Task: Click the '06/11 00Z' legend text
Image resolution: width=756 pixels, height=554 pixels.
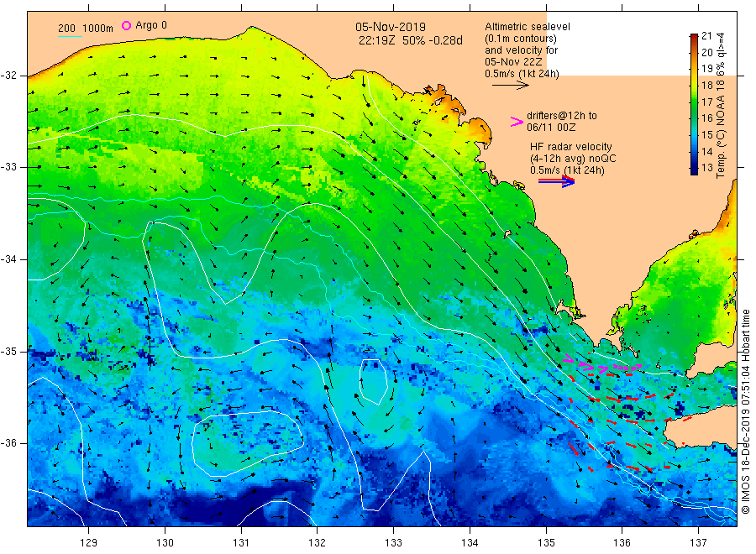Action: [x=551, y=128]
